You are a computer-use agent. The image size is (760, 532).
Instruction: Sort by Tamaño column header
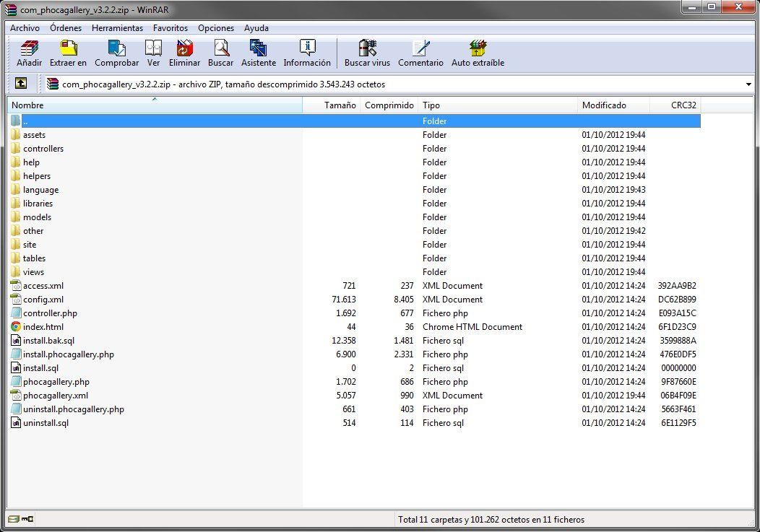tap(331, 105)
